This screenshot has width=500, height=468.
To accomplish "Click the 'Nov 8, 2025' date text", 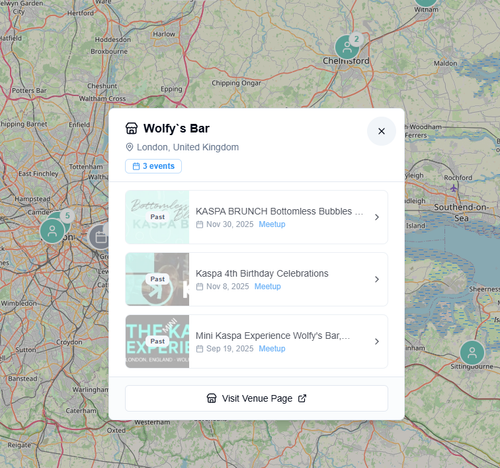I will point(228,286).
